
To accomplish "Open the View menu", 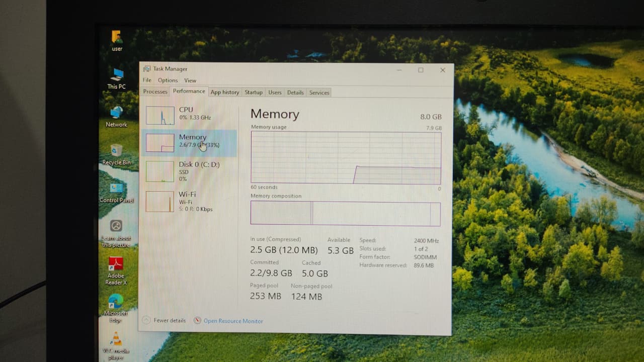I will [190, 80].
